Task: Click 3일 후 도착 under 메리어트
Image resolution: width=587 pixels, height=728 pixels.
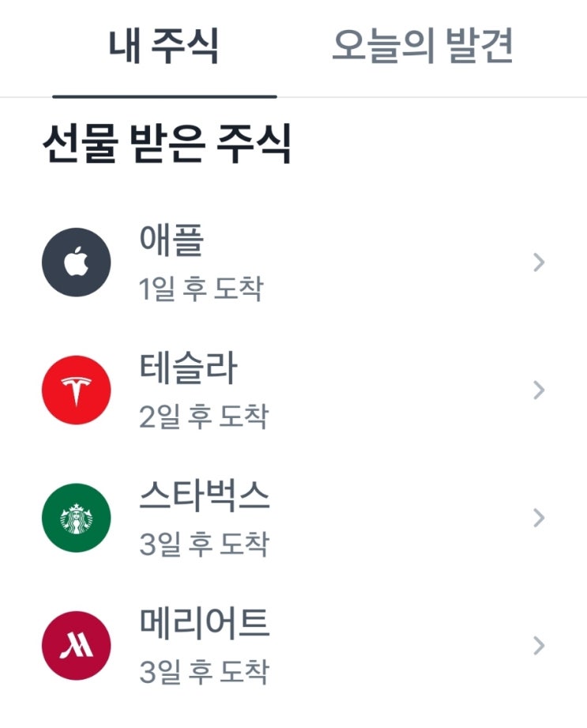Action: point(203,673)
